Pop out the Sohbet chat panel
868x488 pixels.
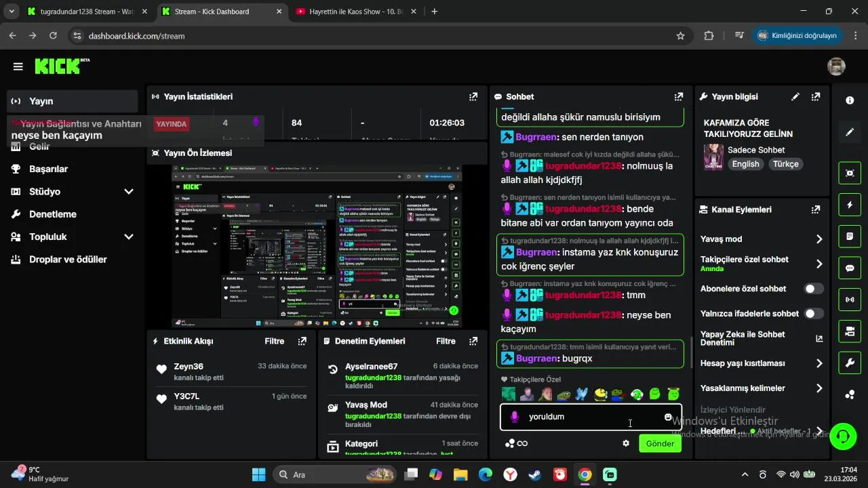(x=679, y=97)
